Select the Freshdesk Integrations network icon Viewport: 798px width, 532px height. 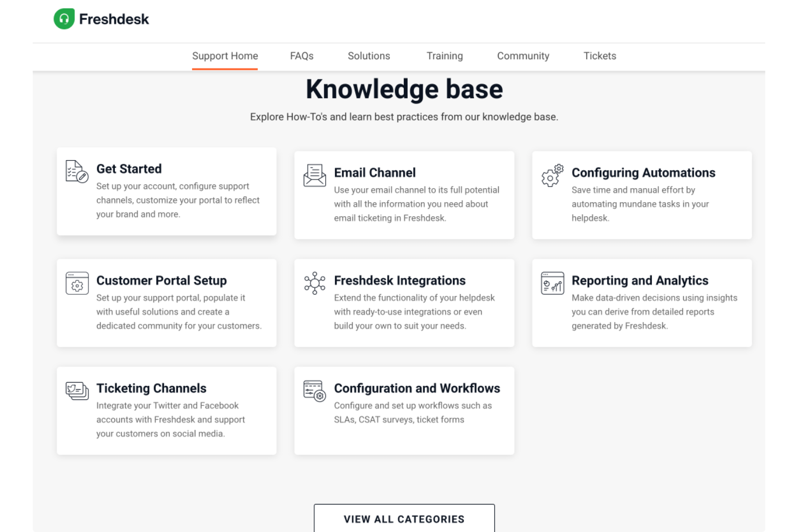pos(314,283)
